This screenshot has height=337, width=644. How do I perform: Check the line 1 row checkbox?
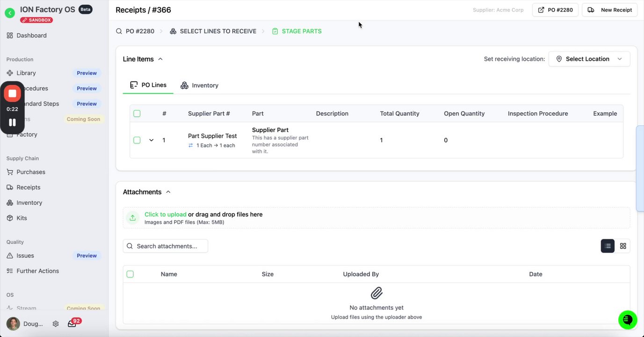click(x=137, y=140)
